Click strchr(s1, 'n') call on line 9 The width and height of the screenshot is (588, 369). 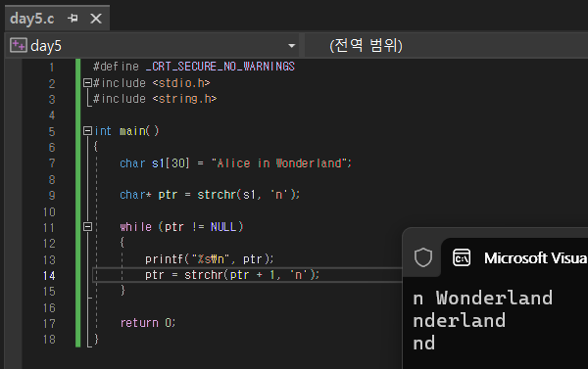point(246,195)
